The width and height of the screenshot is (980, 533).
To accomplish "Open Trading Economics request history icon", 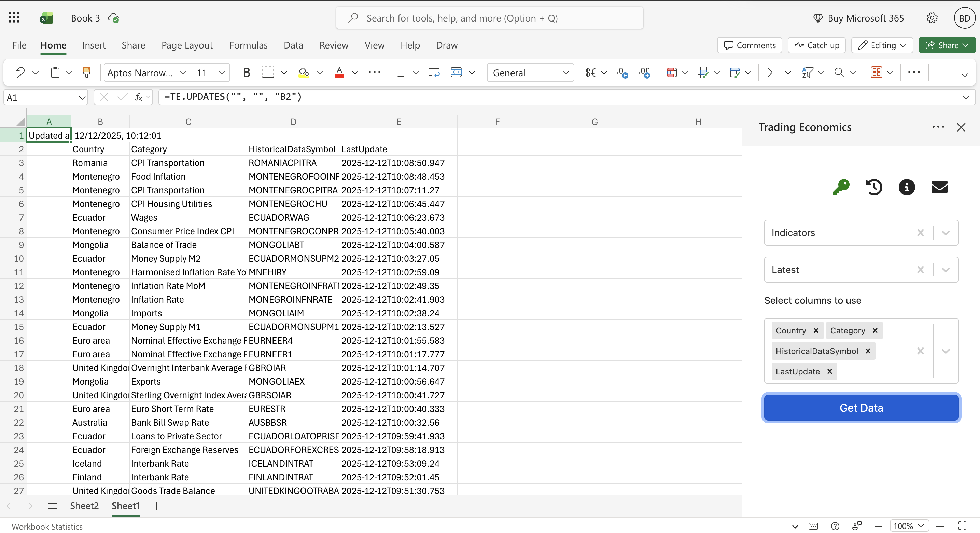I will coord(874,187).
